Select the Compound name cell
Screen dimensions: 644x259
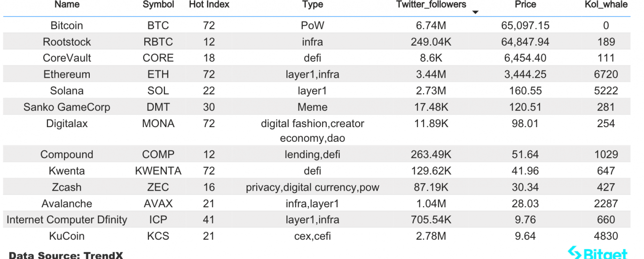click(67, 154)
